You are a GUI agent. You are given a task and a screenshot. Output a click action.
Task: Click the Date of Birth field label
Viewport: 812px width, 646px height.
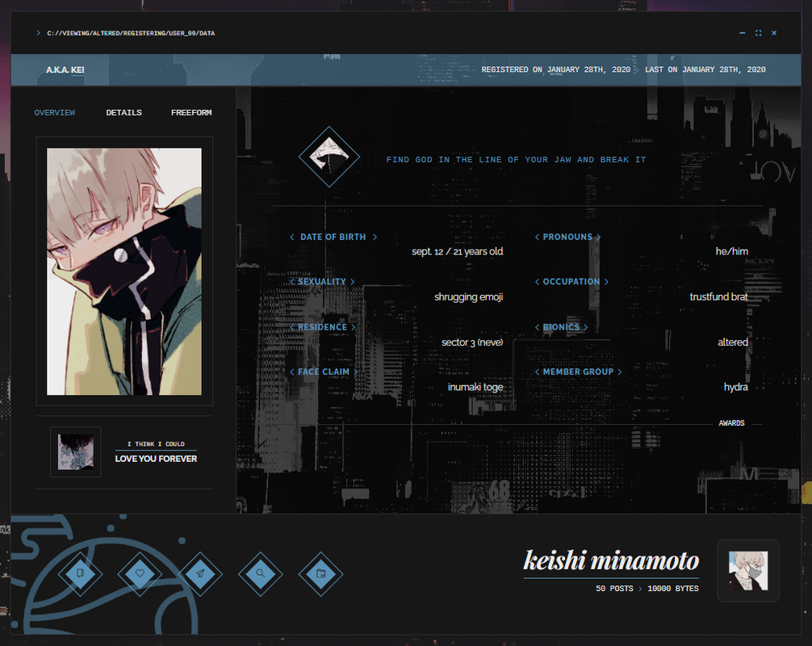click(x=333, y=237)
